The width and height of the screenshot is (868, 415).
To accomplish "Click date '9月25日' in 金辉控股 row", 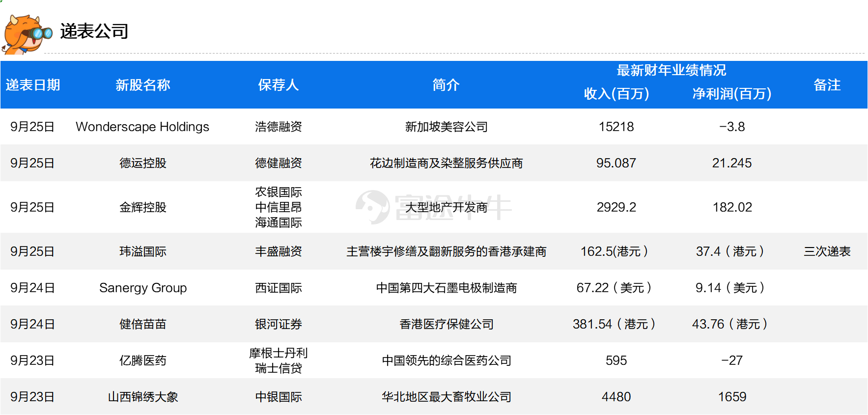I will 32,207.
